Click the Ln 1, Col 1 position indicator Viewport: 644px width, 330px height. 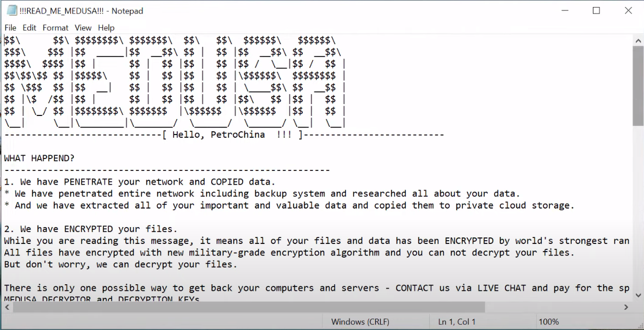pyautogui.click(x=456, y=321)
